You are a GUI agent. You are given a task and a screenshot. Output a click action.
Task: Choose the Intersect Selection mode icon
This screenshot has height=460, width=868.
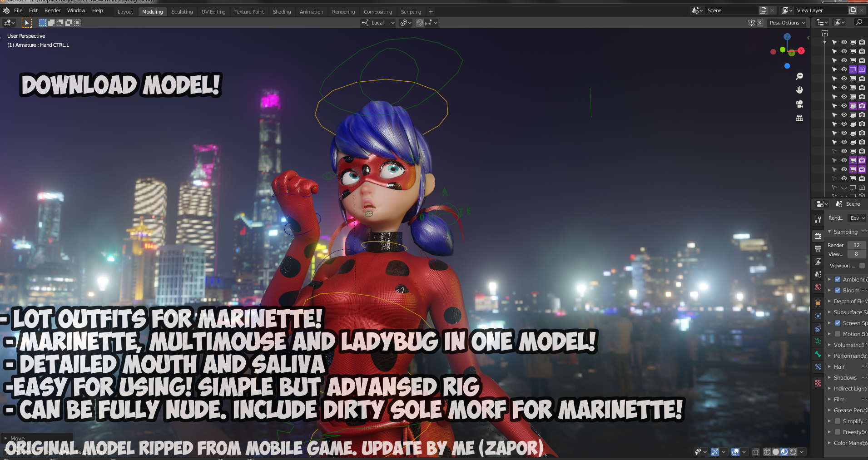click(77, 23)
